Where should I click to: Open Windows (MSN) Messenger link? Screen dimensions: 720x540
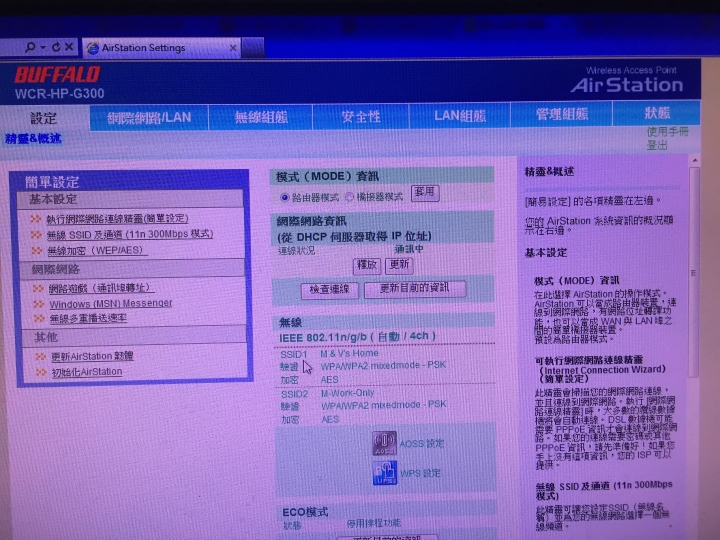[111, 304]
